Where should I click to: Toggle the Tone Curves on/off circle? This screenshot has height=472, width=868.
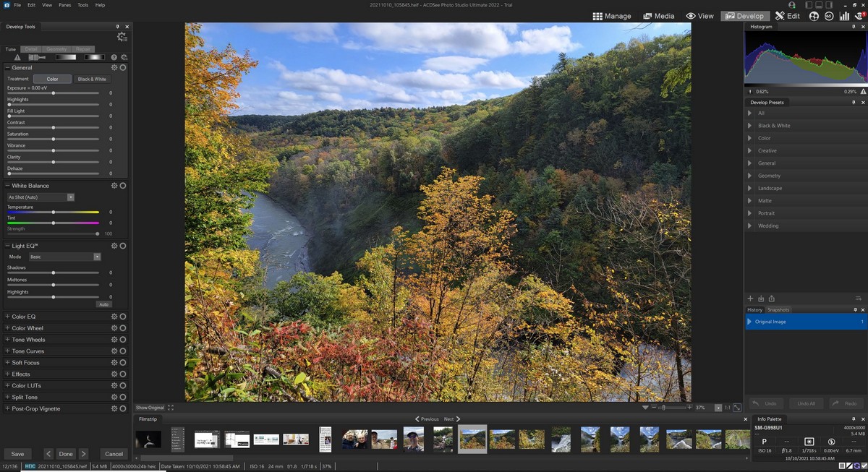point(123,351)
